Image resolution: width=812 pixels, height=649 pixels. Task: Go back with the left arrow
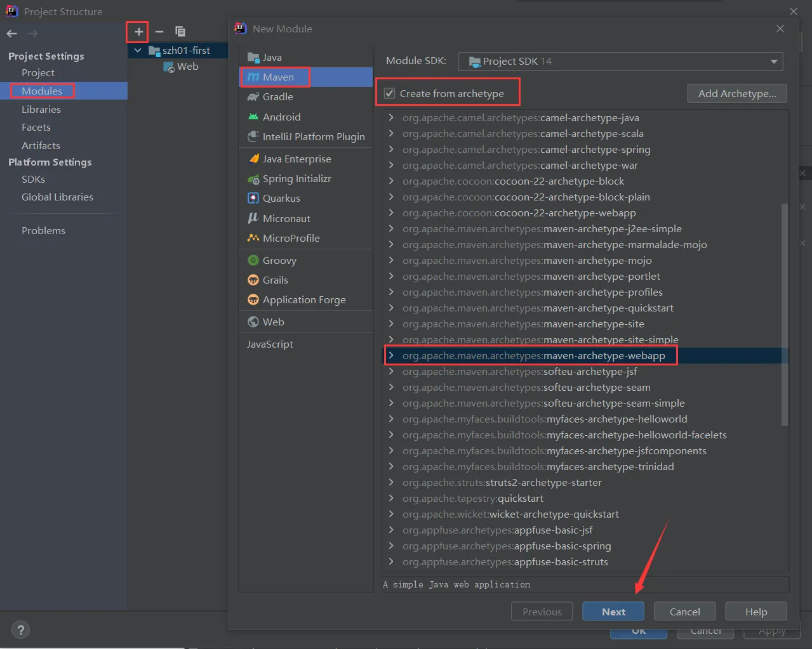(x=11, y=34)
